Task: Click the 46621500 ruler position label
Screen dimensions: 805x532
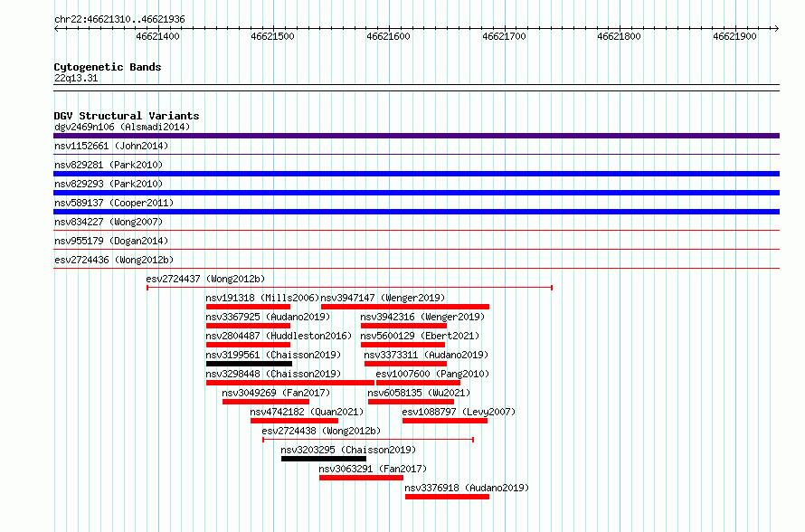Action: (272, 36)
